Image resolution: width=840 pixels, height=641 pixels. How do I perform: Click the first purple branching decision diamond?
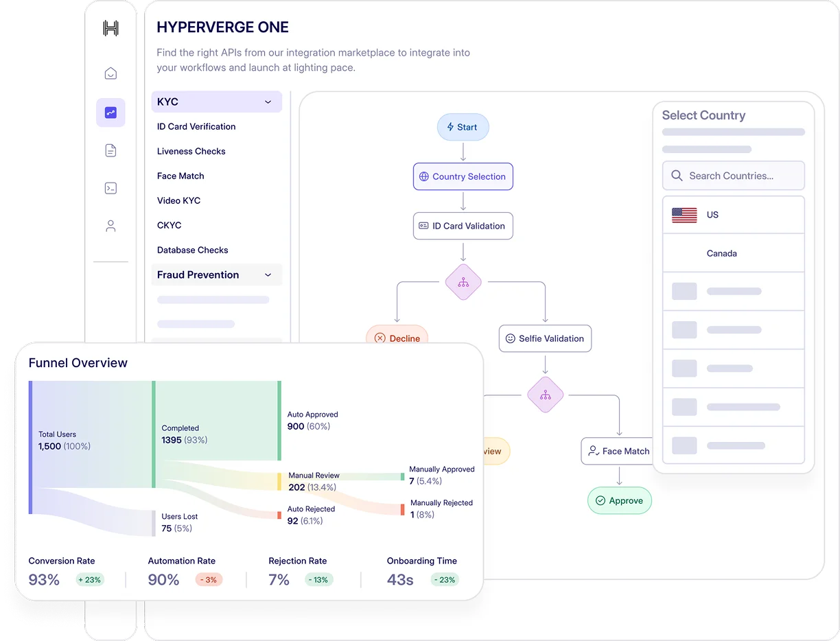coord(463,282)
